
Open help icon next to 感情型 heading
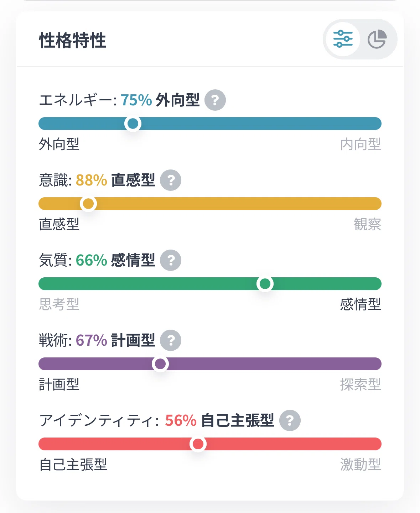171,260
